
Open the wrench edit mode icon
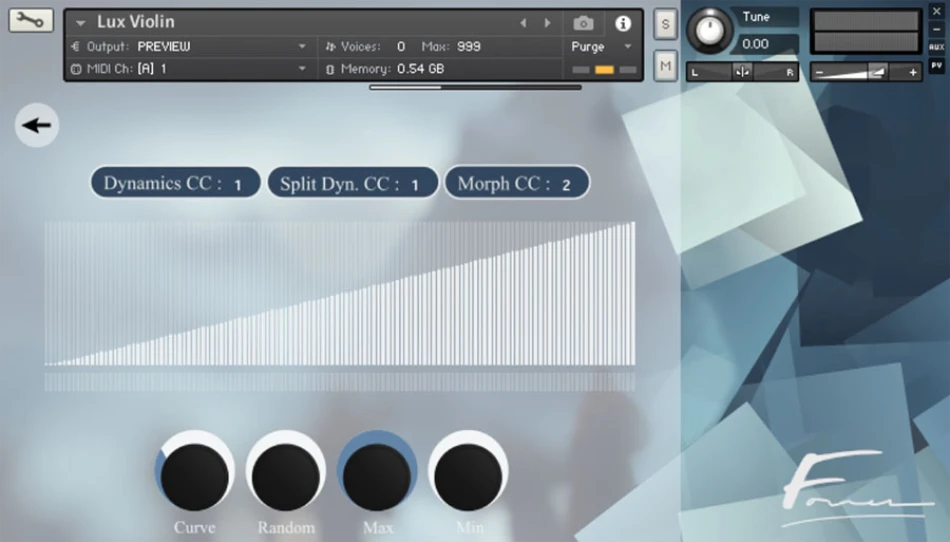click(x=30, y=20)
